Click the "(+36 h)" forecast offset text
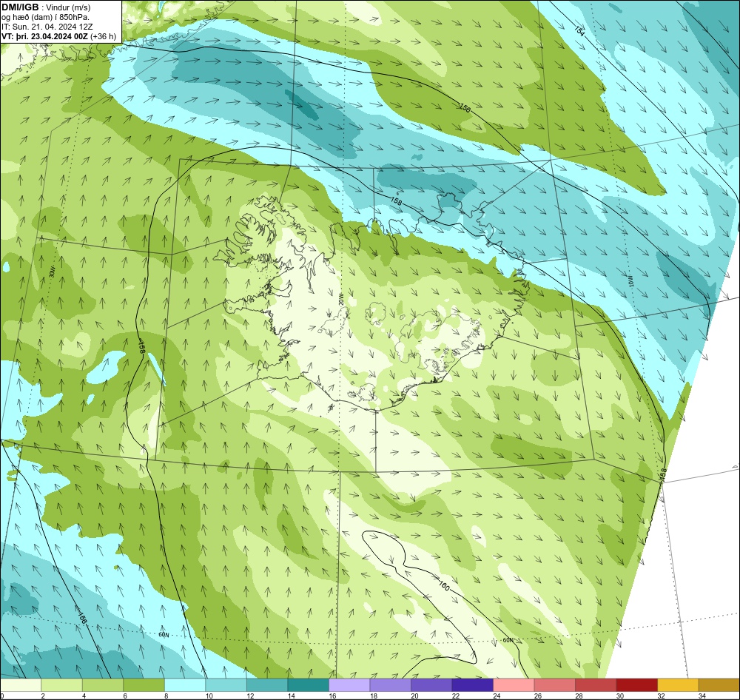The image size is (740, 700). (104, 36)
